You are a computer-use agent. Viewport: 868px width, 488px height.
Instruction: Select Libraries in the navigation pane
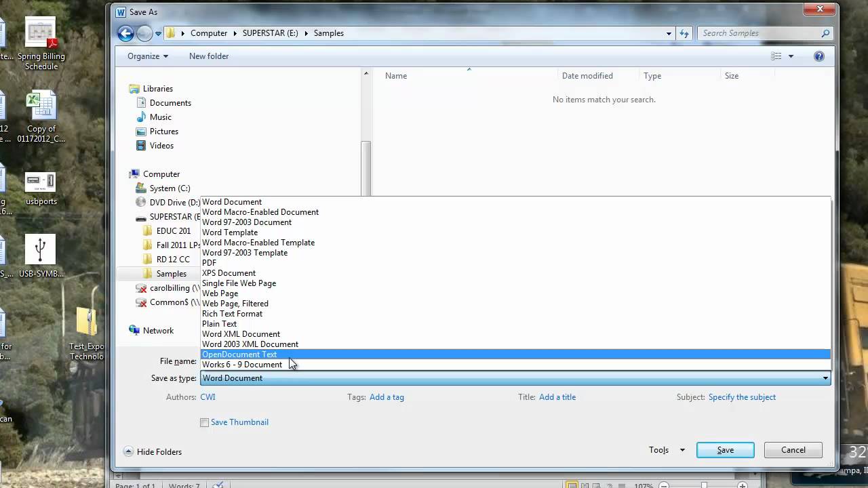[x=151, y=89]
